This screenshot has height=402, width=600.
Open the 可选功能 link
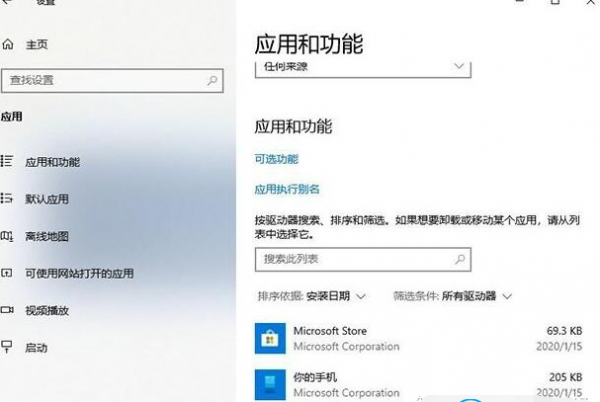click(276, 159)
